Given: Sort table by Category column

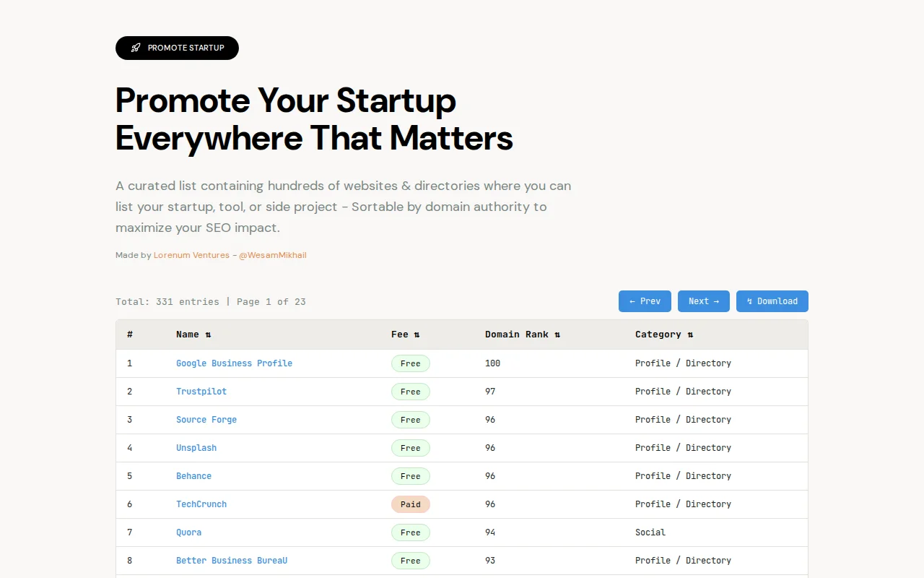Looking at the screenshot, I should click(664, 335).
